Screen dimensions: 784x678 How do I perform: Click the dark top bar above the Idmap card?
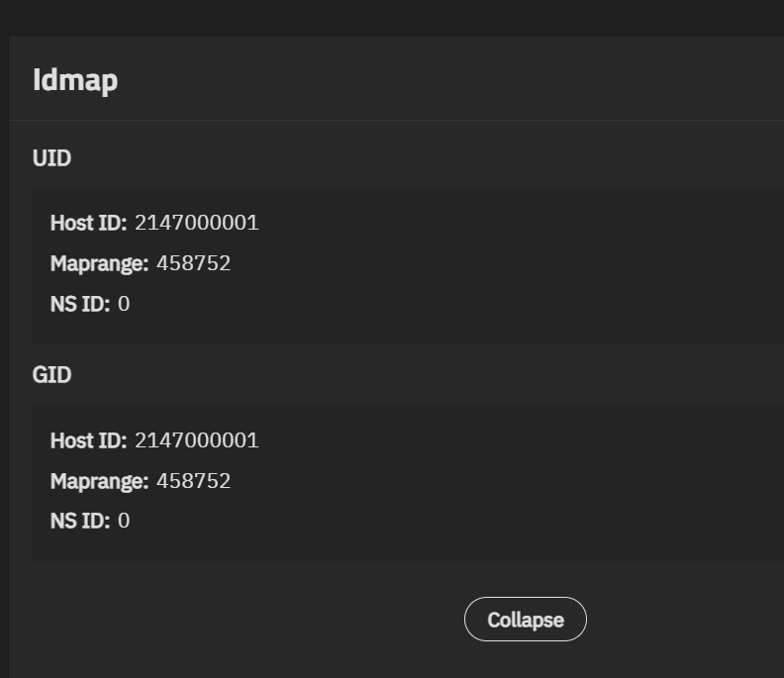396,17
